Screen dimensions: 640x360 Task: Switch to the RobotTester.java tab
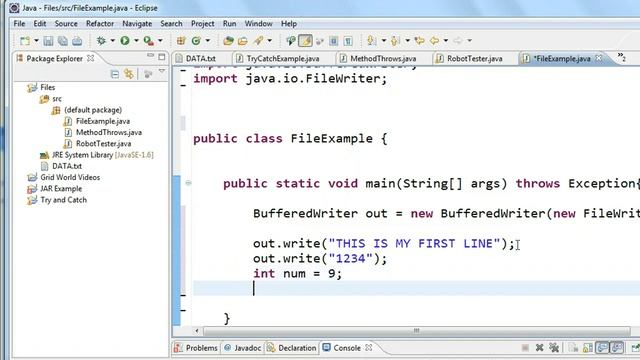pyautogui.click(x=474, y=59)
